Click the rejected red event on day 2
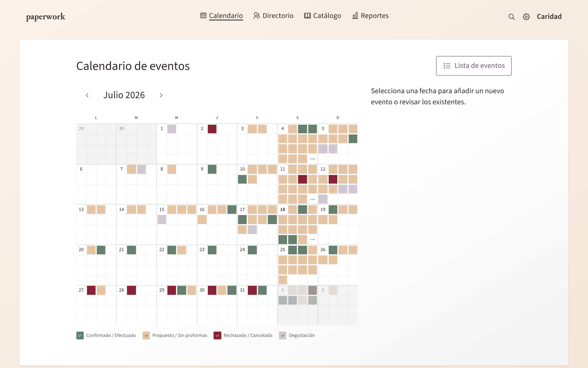Image resolution: width=588 pixels, height=368 pixels. coord(212,129)
